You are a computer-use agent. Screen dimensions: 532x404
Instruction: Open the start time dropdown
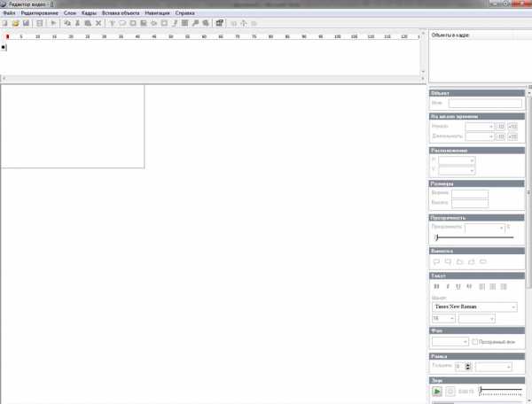click(480, 127)
